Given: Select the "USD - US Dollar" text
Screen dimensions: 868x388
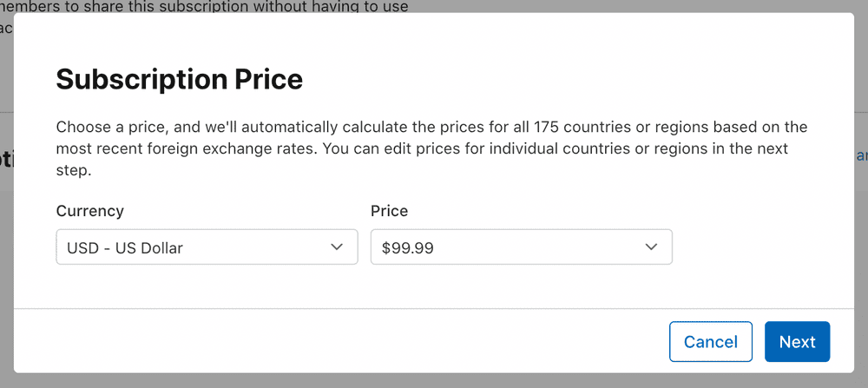Looking at the screenshot, I should (125, 248).
